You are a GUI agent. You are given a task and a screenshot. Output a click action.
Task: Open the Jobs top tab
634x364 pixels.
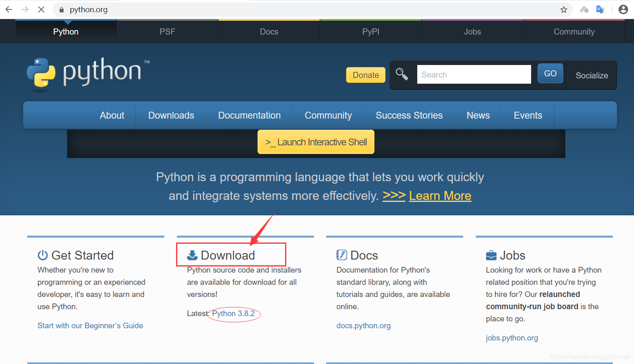point(473,32)
